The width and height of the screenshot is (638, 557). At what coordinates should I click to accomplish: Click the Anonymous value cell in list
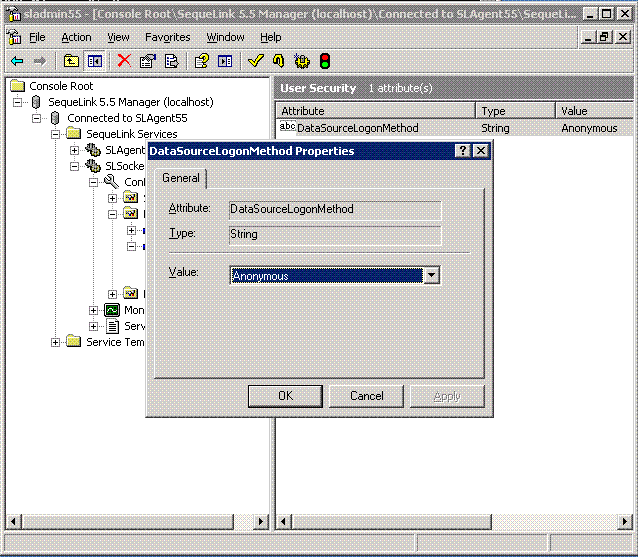[x=589, y=128]
